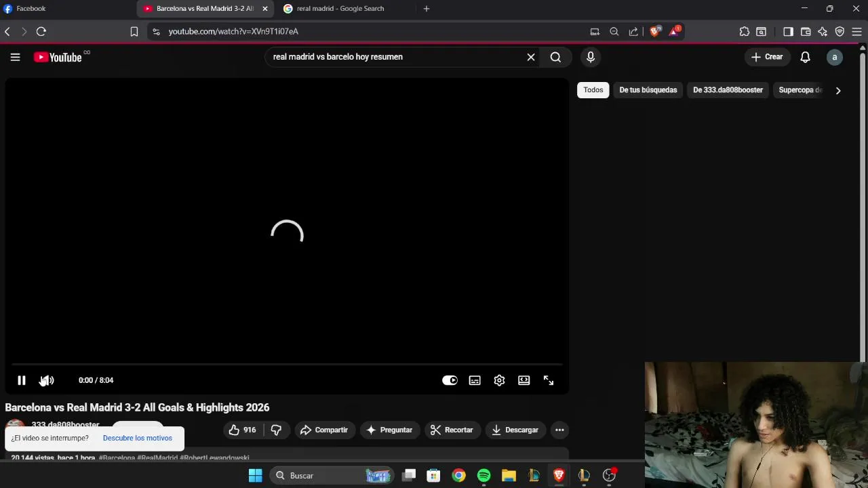Open more actions three-dot menu

coord(559,430)
